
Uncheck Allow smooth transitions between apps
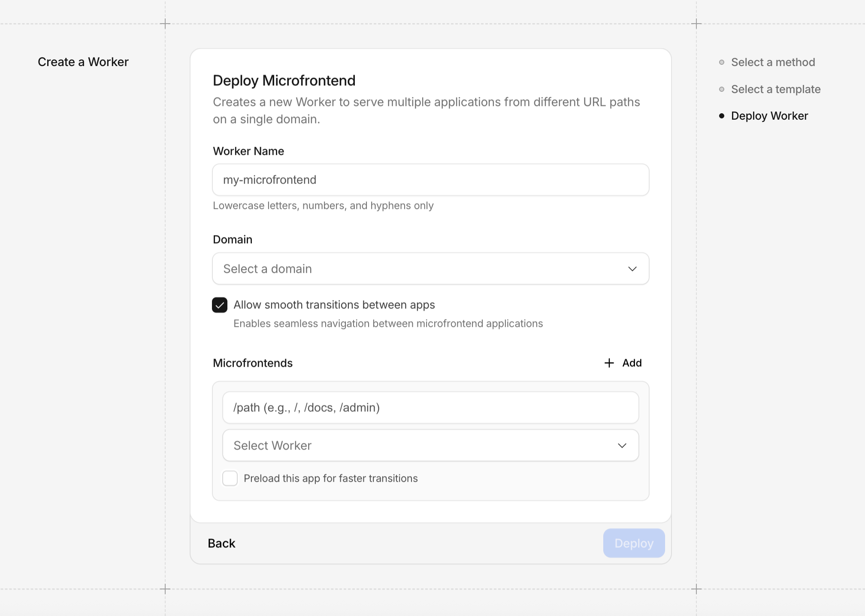coord(220,305)
